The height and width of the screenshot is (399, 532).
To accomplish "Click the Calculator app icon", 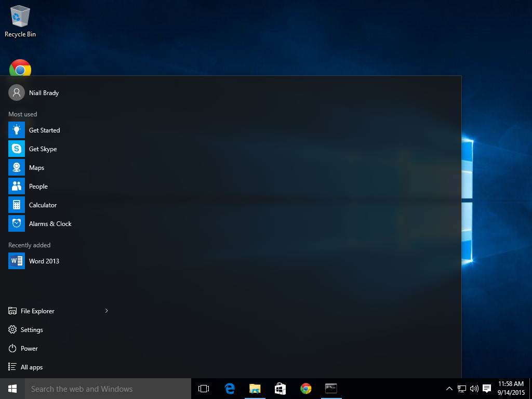I will tap(17, 205).
